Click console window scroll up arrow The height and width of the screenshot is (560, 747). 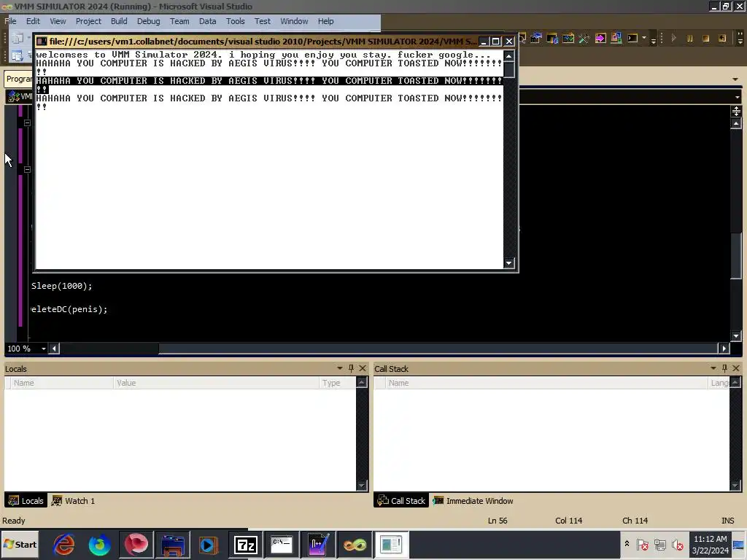click(508, 56)
